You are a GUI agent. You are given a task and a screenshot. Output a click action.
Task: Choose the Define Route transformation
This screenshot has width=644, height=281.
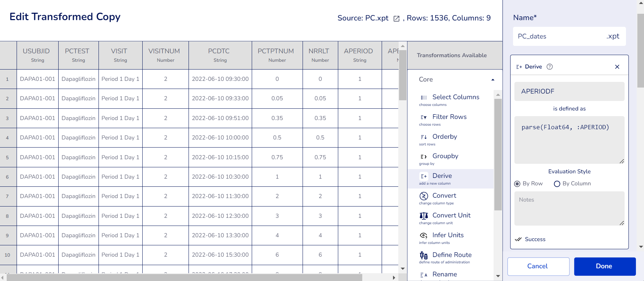click(x=451, y=258)
